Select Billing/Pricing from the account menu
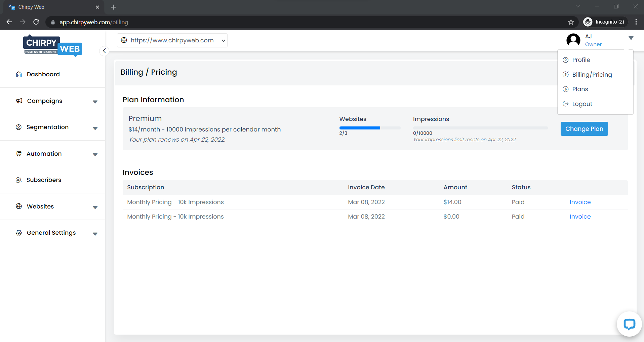 click(x=592, y=75)
